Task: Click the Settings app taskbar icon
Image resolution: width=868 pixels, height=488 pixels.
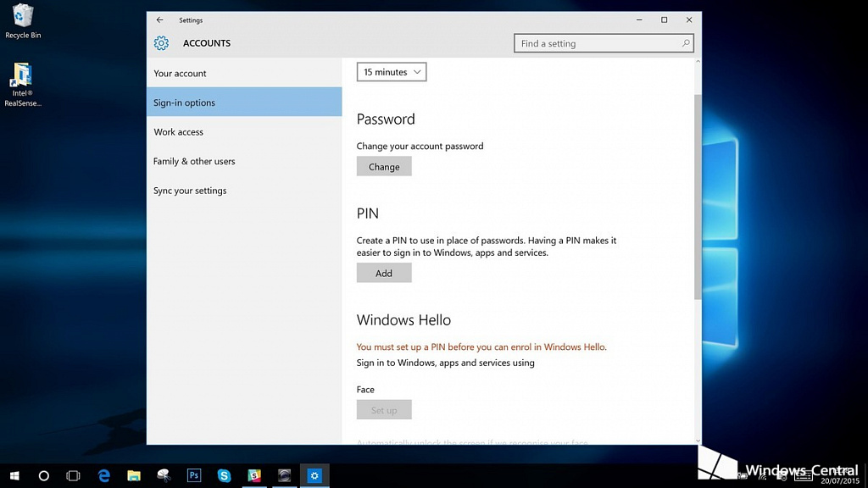Action: click(314, 476)
